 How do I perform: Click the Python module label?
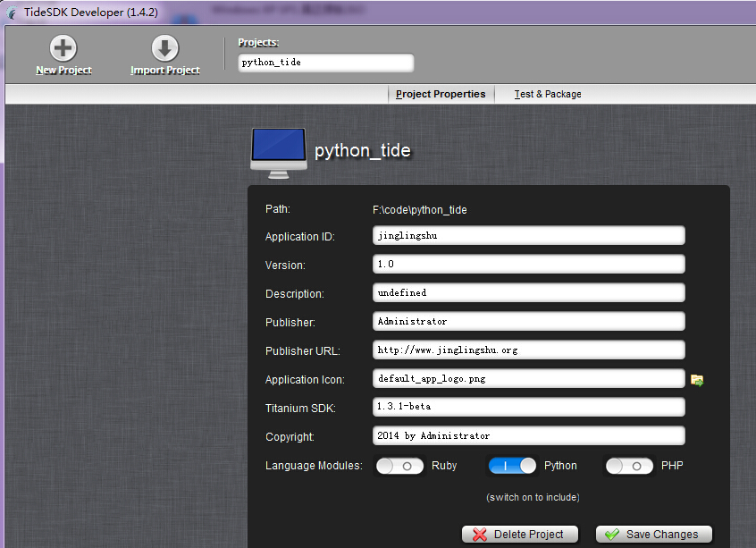(x=560, y=466)
